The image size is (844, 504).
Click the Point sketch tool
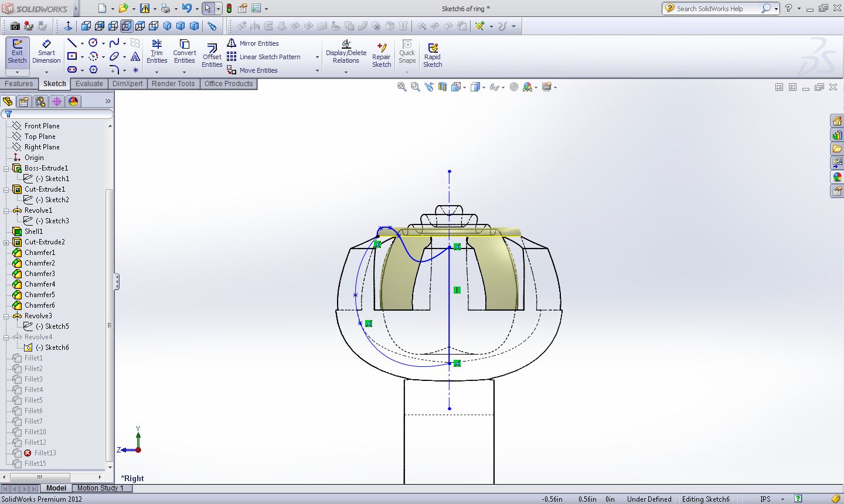pos(135,70)
